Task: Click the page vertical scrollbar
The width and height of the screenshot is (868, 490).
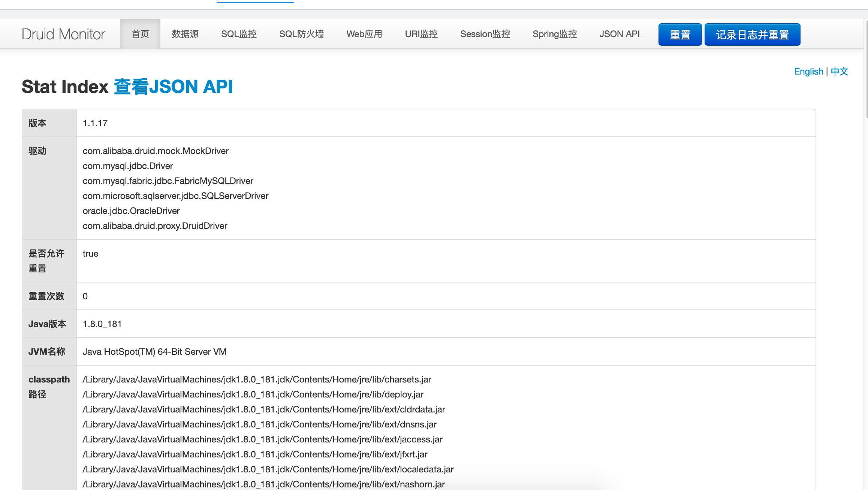Action: pos(867,69)
